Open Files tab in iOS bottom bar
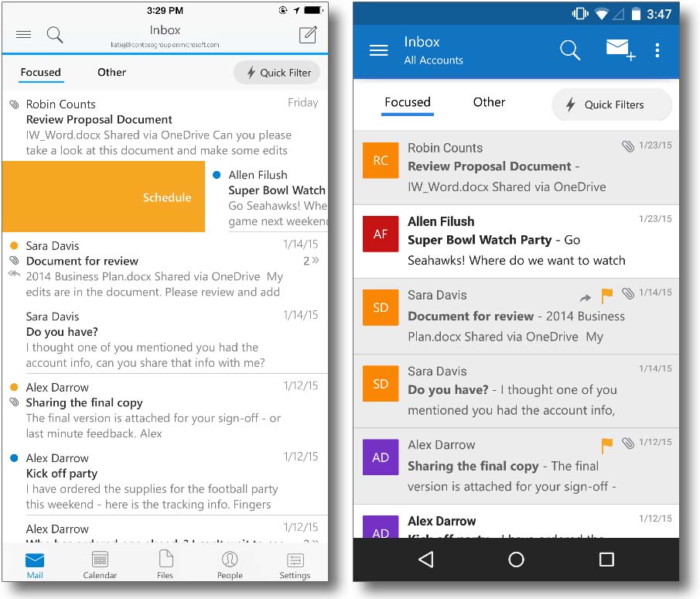The image size is (700, 599). point(166,565)
